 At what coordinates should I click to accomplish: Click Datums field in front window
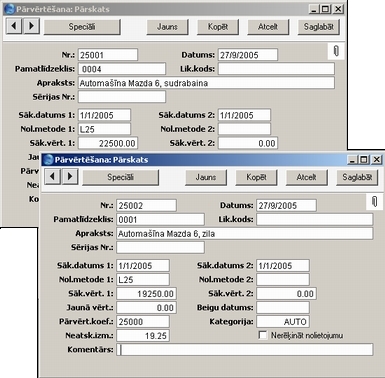[x=286, y=205]
